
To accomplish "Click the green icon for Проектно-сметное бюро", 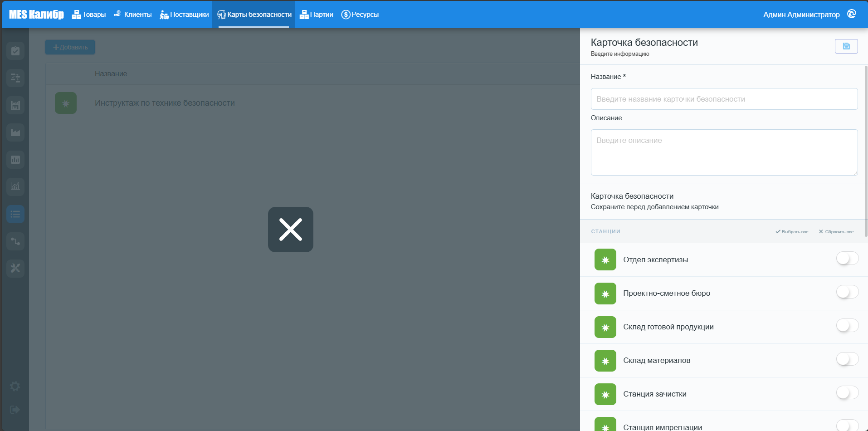I will tap(605, 294).
